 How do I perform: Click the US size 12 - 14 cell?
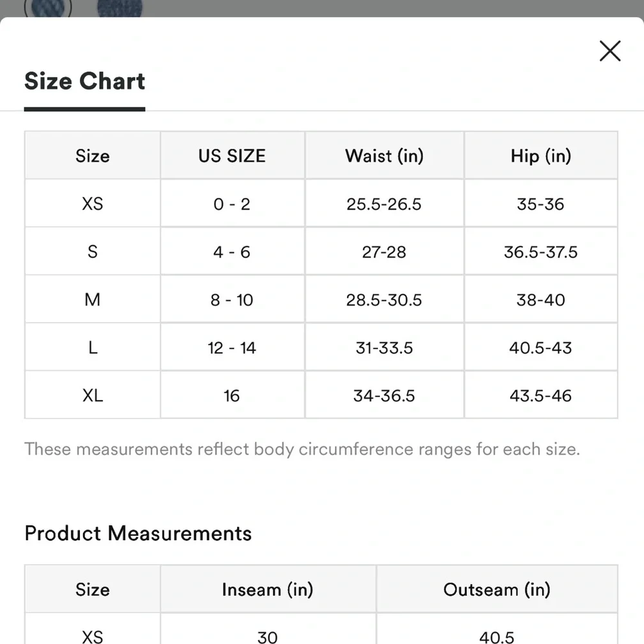[x=232, y=347]
